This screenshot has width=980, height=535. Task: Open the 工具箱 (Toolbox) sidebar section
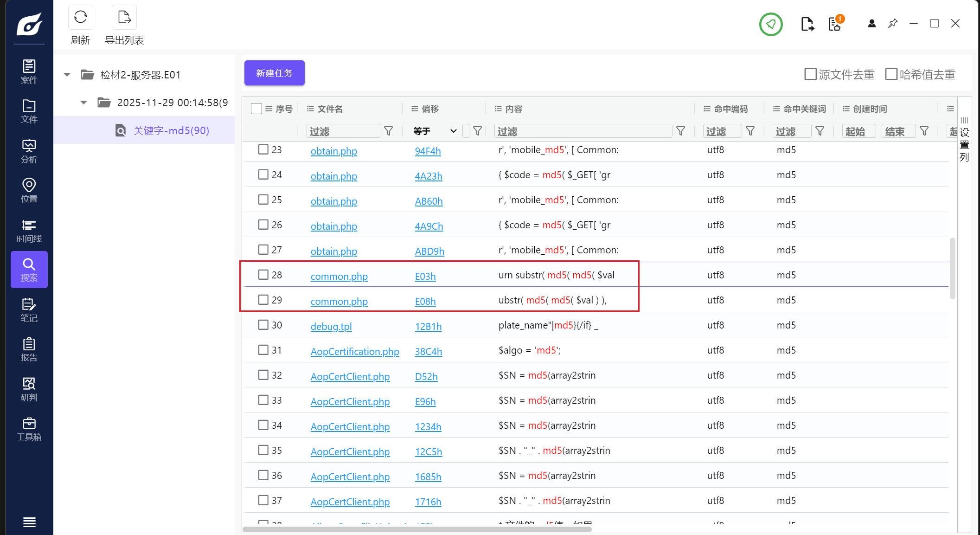point(29,429)
